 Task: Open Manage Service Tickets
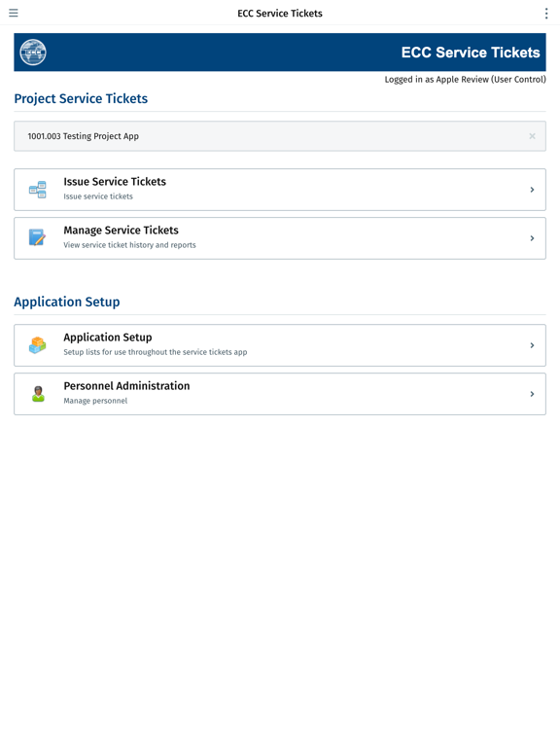click(280, 238)
